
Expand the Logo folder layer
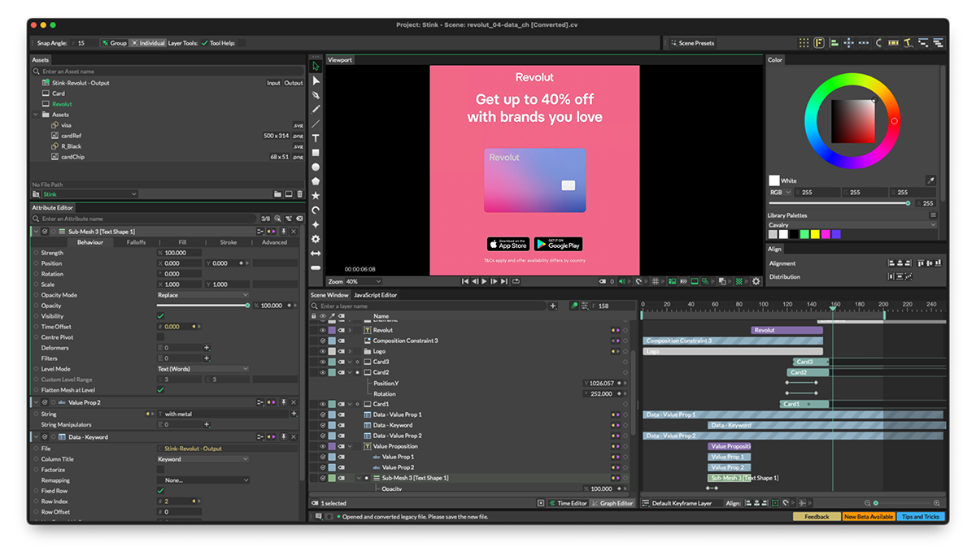[x=350, y=351]
